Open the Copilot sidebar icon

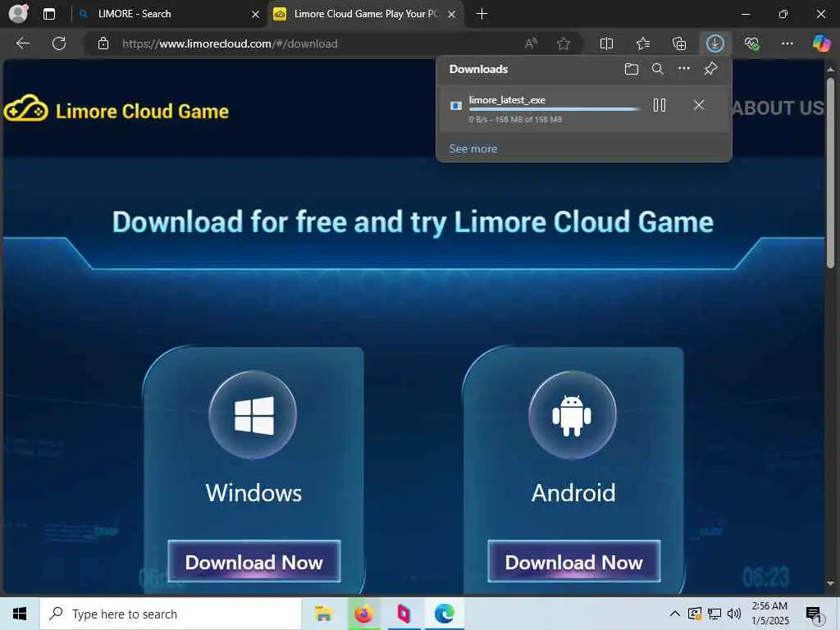click(821, 43)
